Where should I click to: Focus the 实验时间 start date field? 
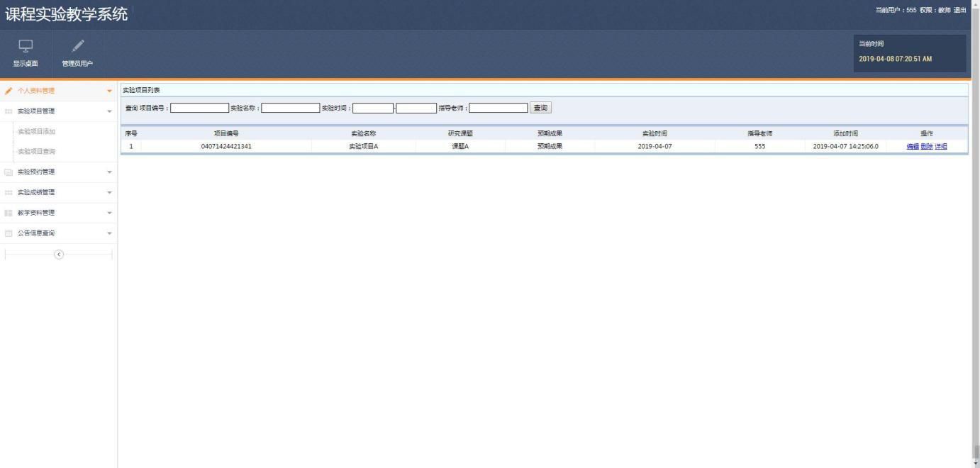(373, 108)
